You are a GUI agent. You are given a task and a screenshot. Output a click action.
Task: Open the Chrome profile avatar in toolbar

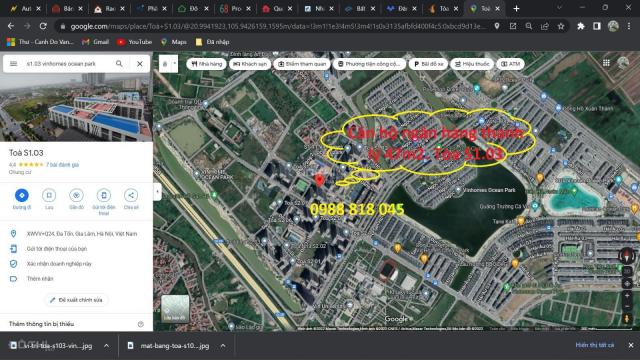(x=613, y=26)
